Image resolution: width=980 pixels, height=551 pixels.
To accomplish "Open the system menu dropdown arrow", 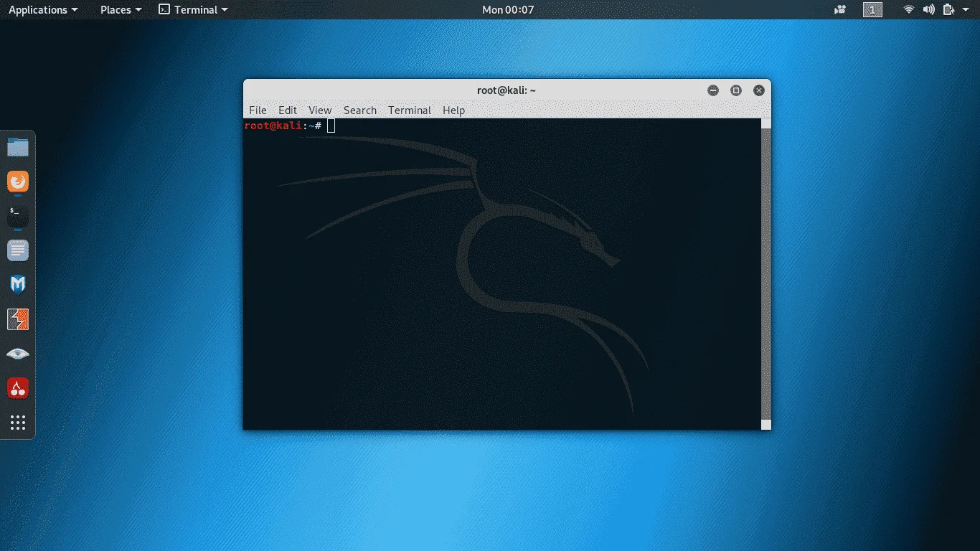I will [x=966, y=10].
